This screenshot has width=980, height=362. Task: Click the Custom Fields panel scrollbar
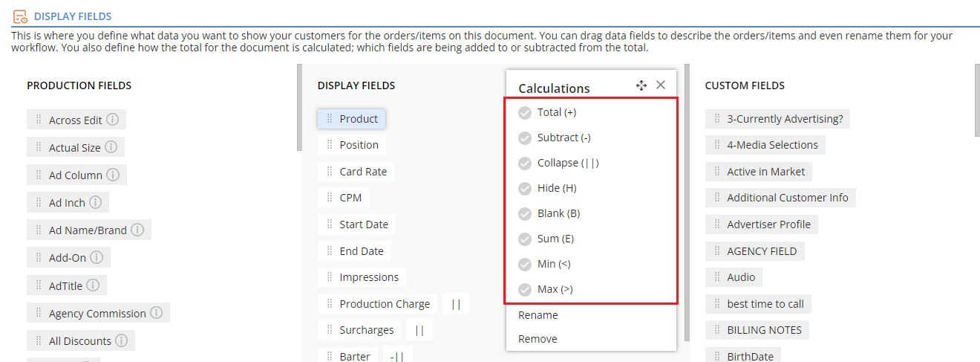coord(976,101)
